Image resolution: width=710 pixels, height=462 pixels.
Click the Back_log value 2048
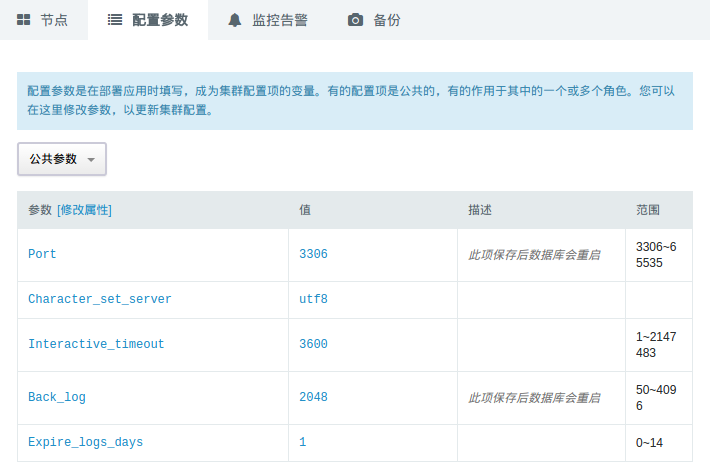(x=313, y=398)
